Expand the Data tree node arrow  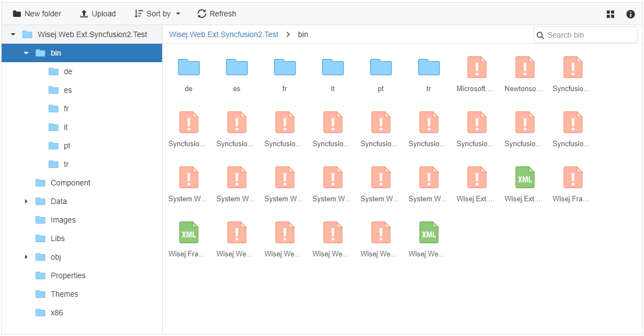26,201
